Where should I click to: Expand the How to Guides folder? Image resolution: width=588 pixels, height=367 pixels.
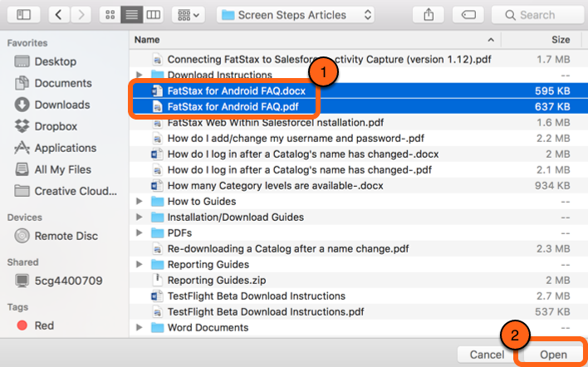click(140, 201)
